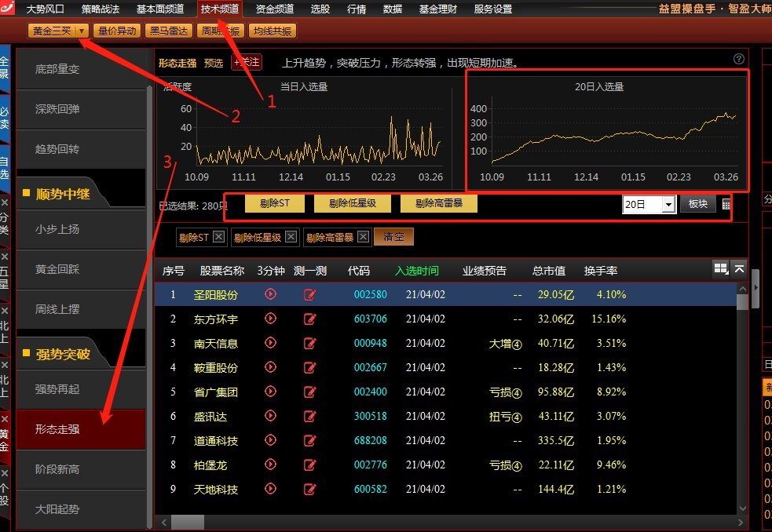Open help via the question mark icon
The image size is (772, 532).
point(738,58)
